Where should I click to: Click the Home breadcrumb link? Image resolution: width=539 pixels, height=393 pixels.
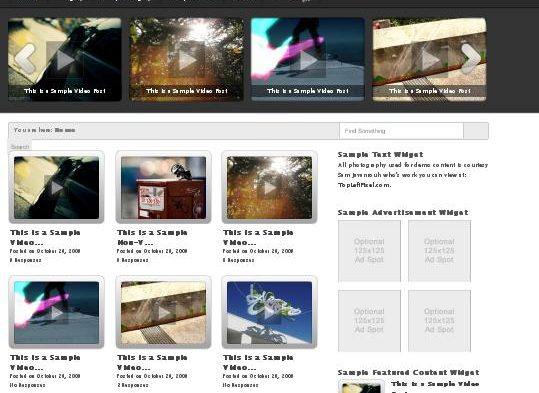(x=65, y=130)
